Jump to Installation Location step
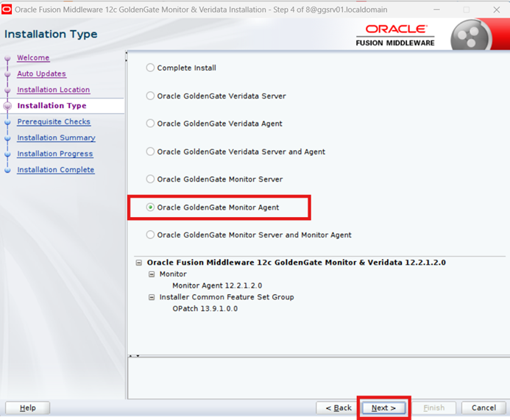 [x=53, y=90]
